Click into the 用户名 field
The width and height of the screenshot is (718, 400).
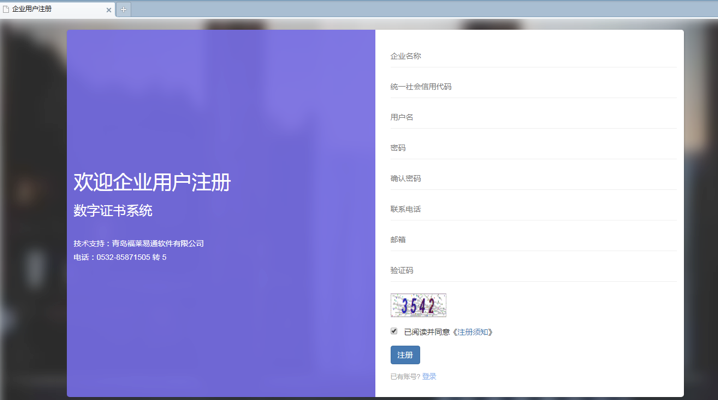(532, 118)
